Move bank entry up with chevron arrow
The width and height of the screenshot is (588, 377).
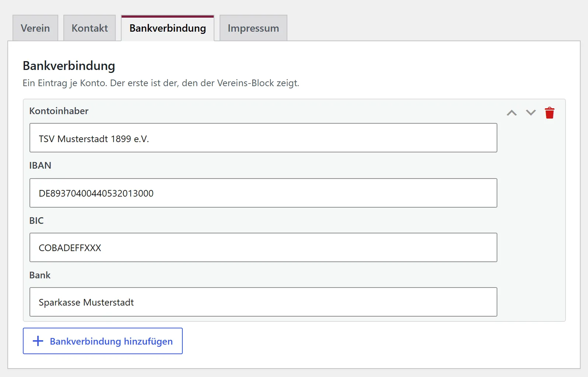(512, 113)
